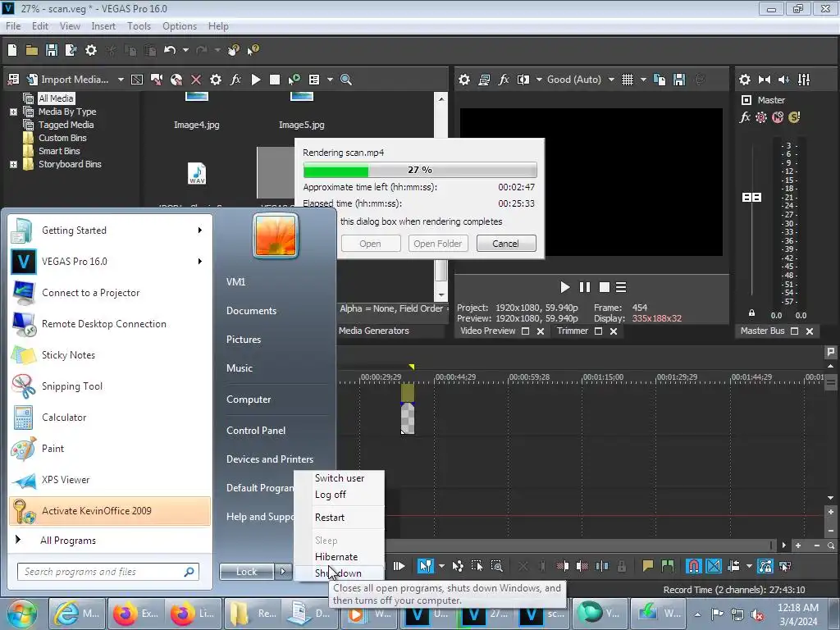The width and height of the screenshot is (840, 630).
Task: Open the Views dropdown in Project Media
Action: click(330, 80)
